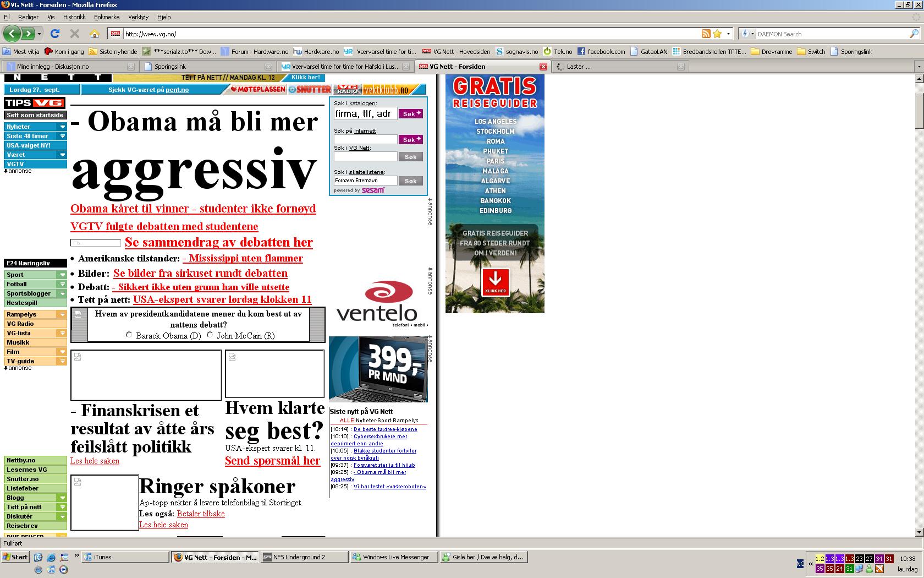The width and height of the screenshot is (924, 578).
Task: Open Send spørsmål her link
Action: [x=272, y=461]
